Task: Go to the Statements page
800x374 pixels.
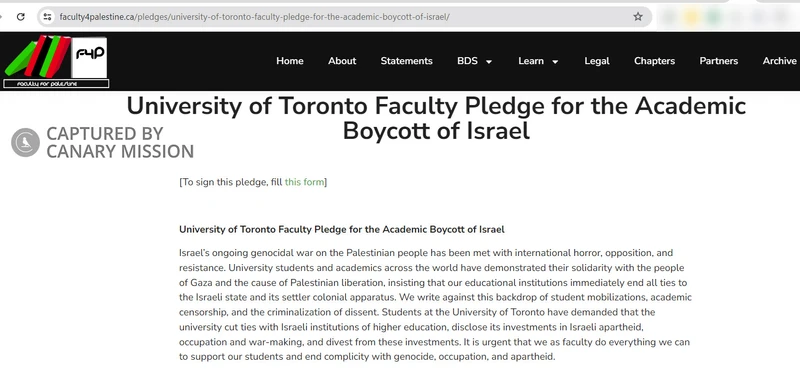Action: tap(406, 61)
